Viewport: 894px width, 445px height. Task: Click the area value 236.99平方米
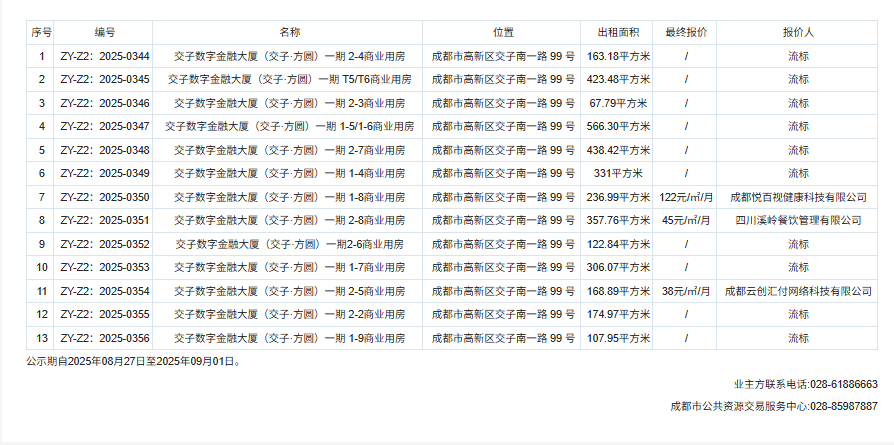[618, 197]
